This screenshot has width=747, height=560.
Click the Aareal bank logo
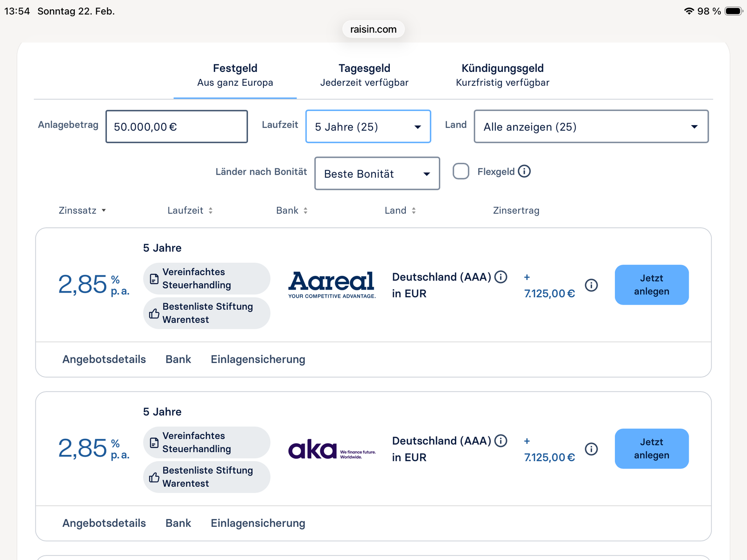tap(331, 284)
